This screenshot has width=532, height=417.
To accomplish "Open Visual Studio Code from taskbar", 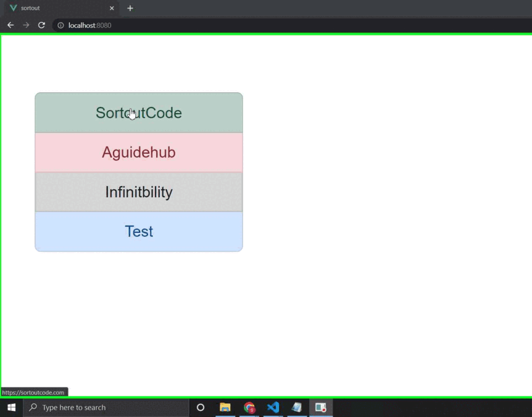I will (273, 408).
